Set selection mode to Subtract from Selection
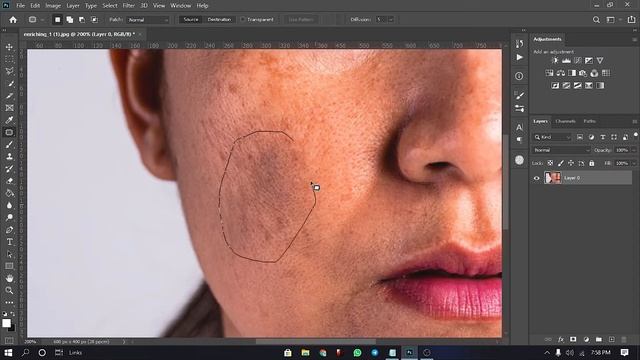640x360 pixels. click(82, 20)
